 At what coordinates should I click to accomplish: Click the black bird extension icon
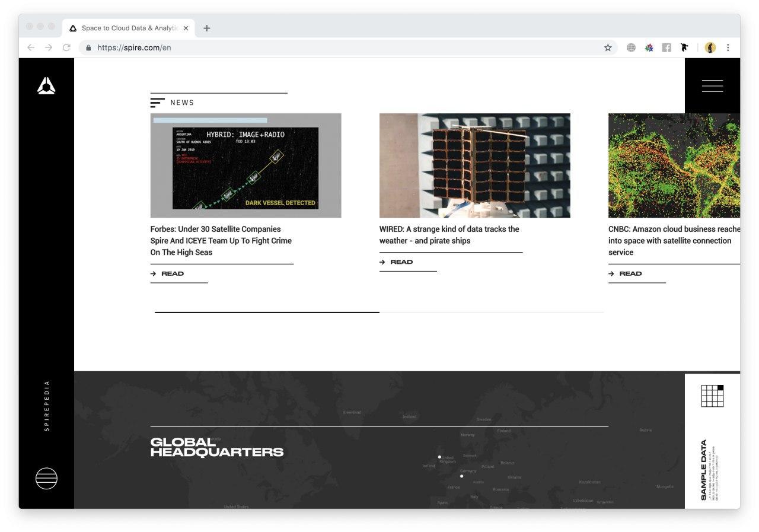pos(684,47)
